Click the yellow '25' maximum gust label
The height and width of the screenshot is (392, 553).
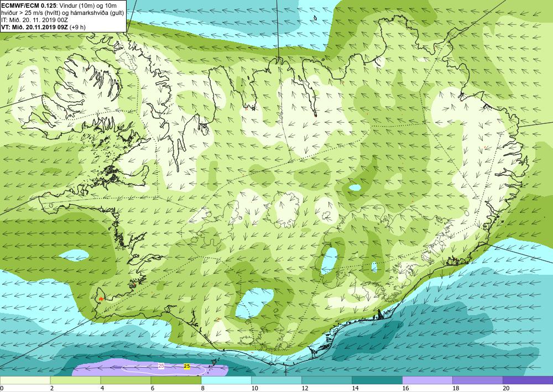pos(187,367)
